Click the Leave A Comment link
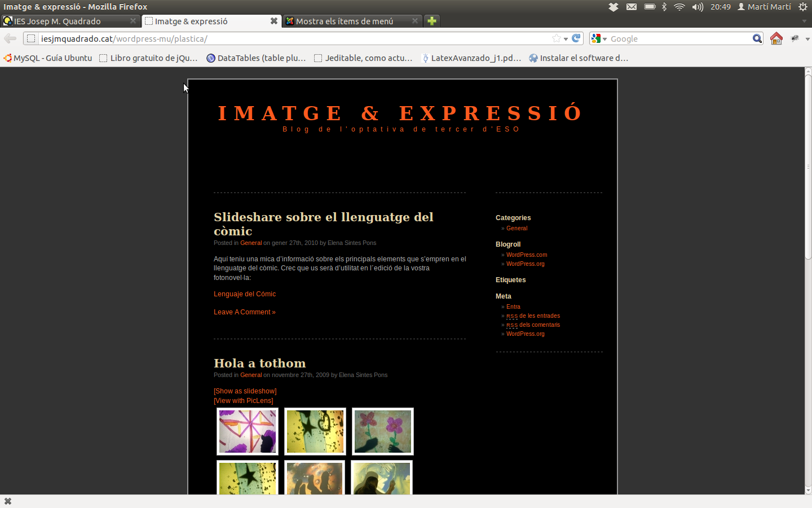Screen dimensions: 812x508 pyautogui.click(x=244, y=312)
